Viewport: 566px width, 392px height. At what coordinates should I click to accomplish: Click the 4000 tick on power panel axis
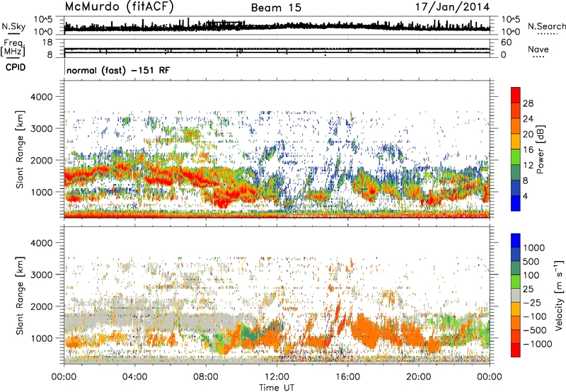42,97
